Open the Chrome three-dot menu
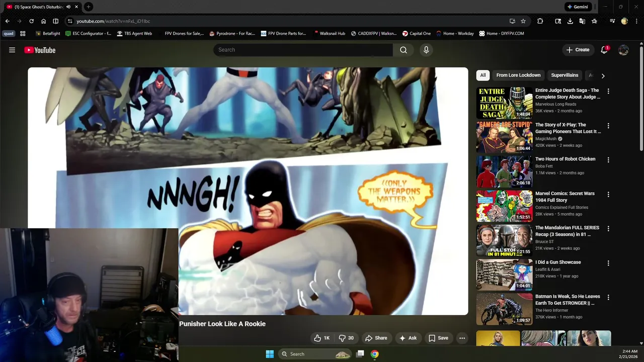Image resolution: width=644 pixels, height=362 pixels. pyautogui.click(x=635, y=21)
